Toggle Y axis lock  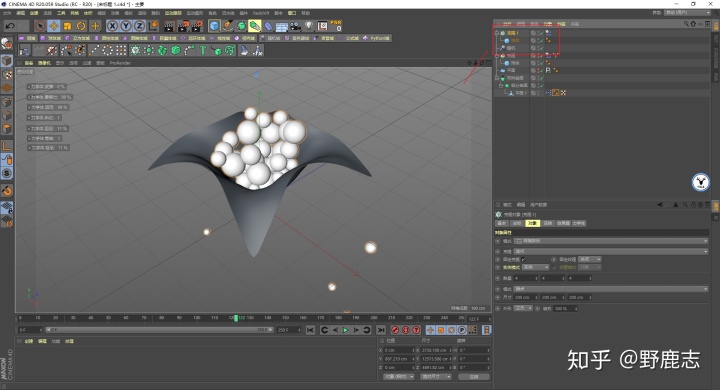coord(126,26)
